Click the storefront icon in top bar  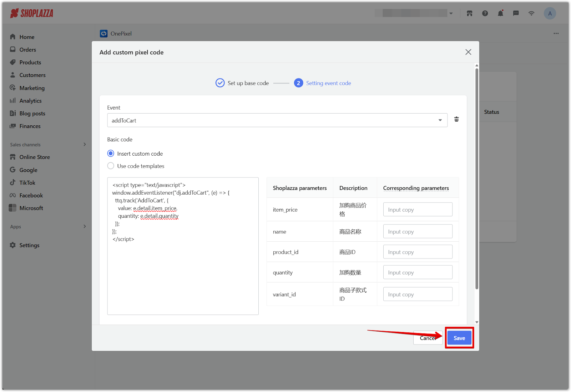tap(470, 14)
